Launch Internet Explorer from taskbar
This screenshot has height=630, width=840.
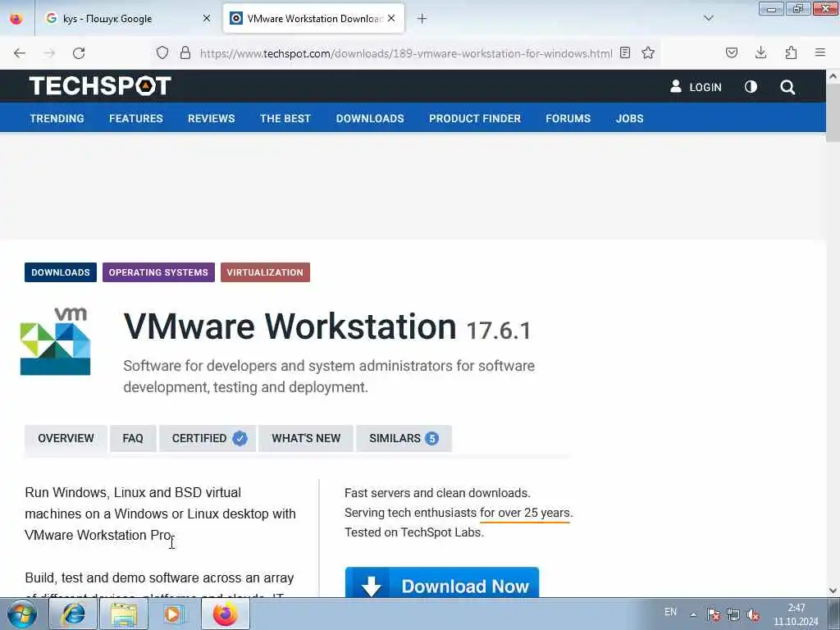pyautogui.click(x=73, y=614)
